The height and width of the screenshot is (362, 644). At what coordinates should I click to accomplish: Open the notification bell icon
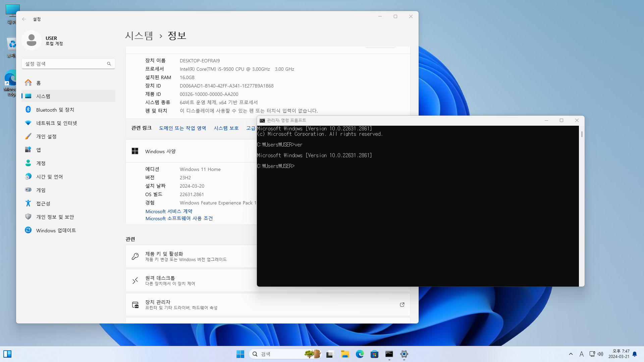point(635,354)
